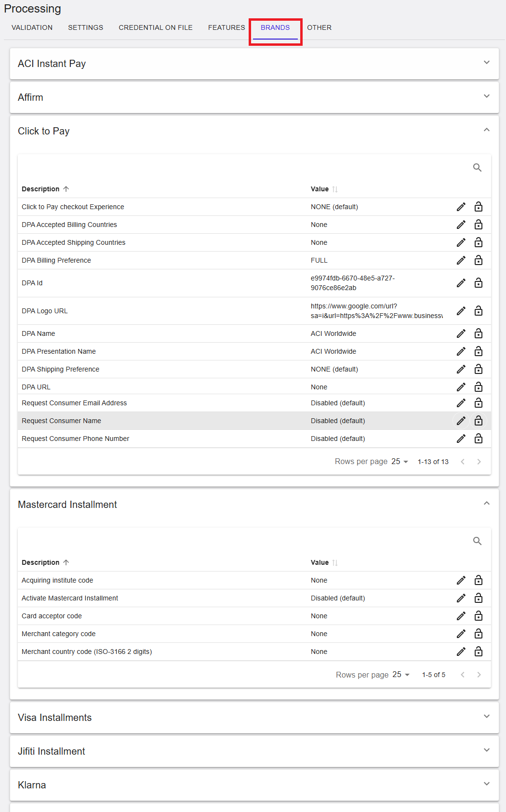The image size is (506, 812).
Task: Open the OTHER tab
Action: click(x=319, y=27)
